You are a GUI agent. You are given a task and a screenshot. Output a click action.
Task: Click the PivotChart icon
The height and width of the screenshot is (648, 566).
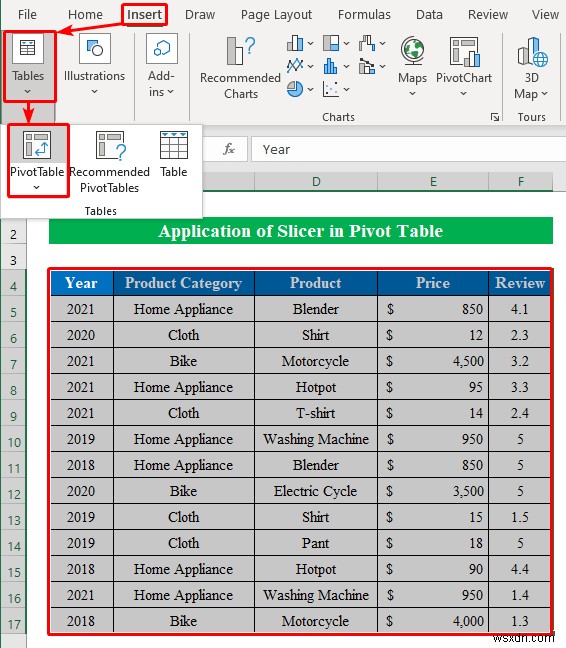click(464, 52)
